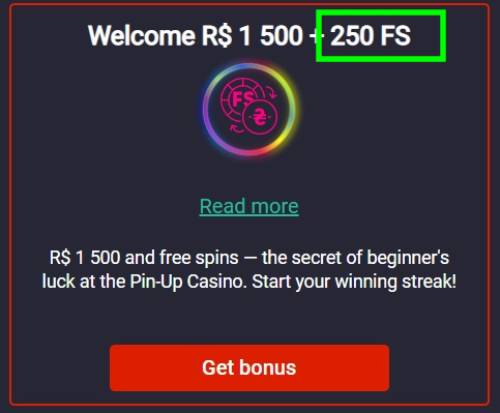
Task: Click the Welcome R$ 1 500 heading
Action: pyautogui.click(x=249, y=36)
